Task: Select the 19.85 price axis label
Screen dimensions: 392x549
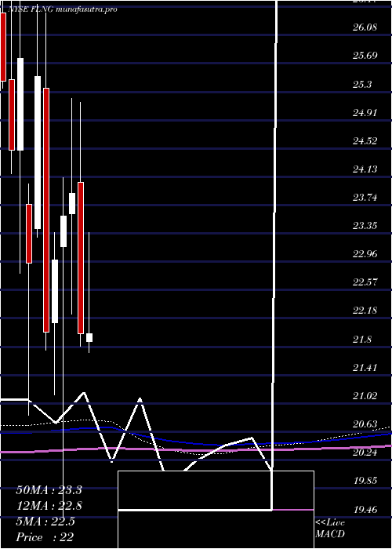Action: (365, 481)
